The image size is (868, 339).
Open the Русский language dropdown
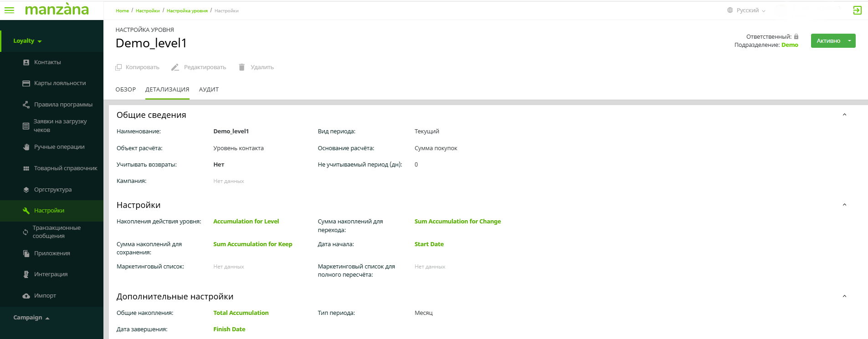click(747, 10)
